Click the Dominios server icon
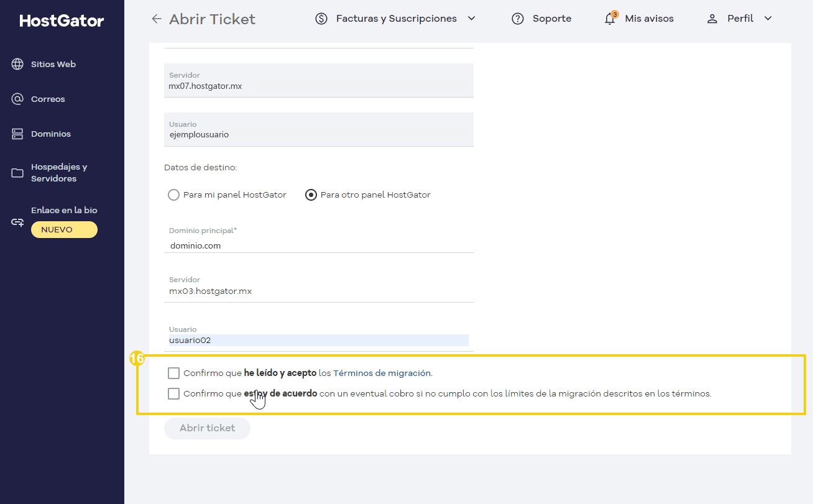The image size is (813, 504). (17, 134)
